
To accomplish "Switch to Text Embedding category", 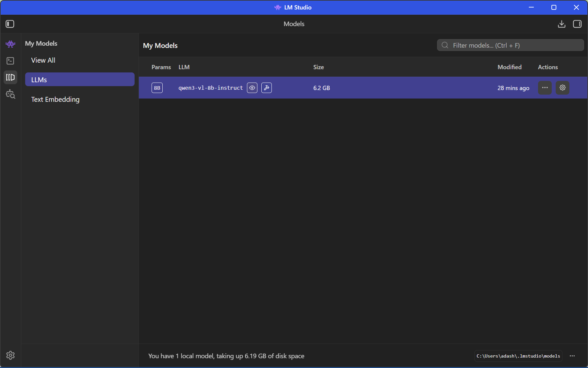I will pos(55,100).
